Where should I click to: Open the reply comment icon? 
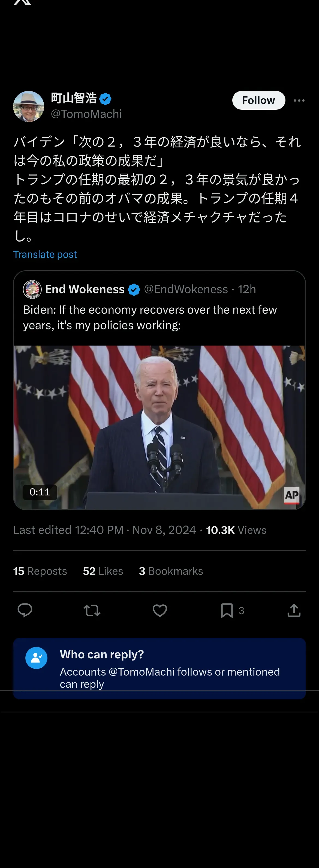click(25, 610)
